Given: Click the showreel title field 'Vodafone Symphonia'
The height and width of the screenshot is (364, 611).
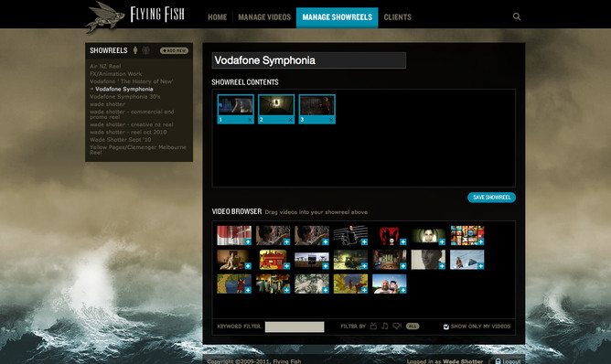Looking at the screenshot, I should (309, 60).
